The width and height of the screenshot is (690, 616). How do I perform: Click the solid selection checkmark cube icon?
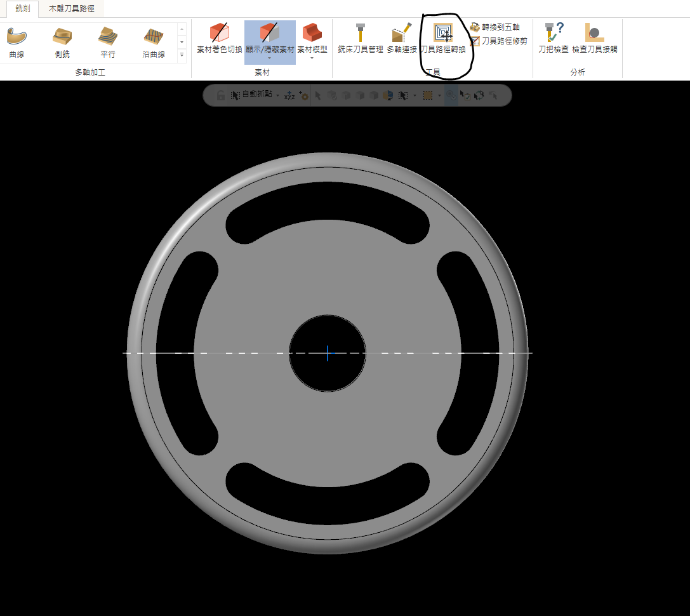(332, 95)
